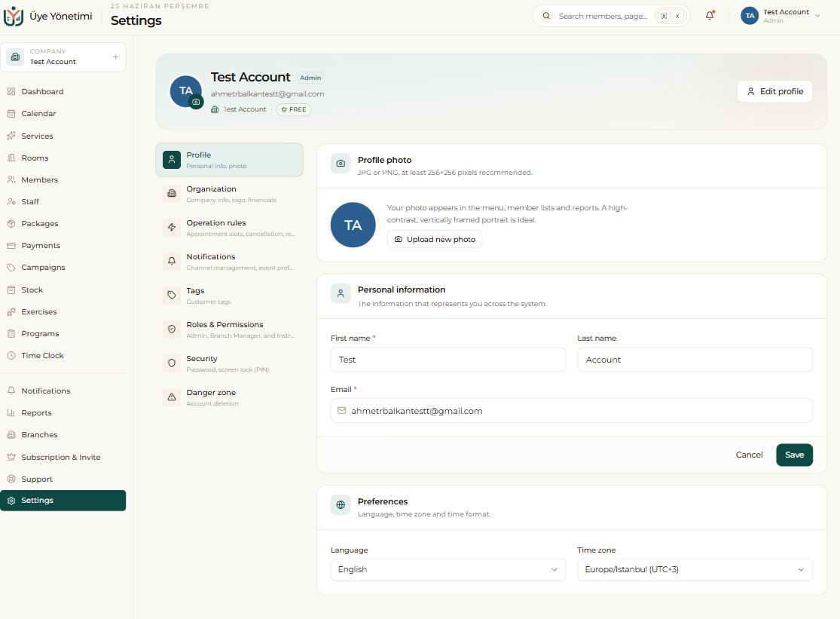
Task: Click the Branches building icon
Action: [x=11, y=435]
